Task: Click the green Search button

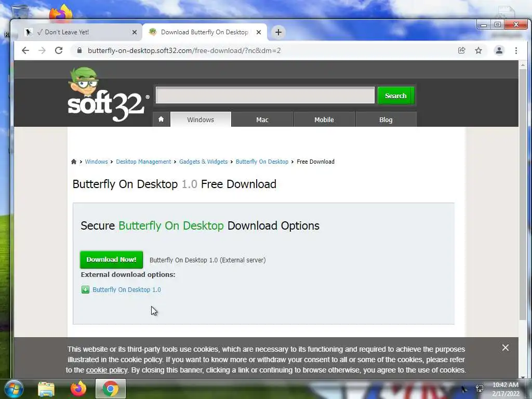Action: click(x=395, y=96)
